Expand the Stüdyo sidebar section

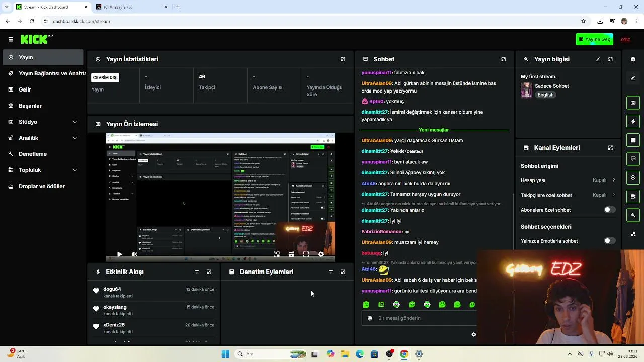[75, 122]
